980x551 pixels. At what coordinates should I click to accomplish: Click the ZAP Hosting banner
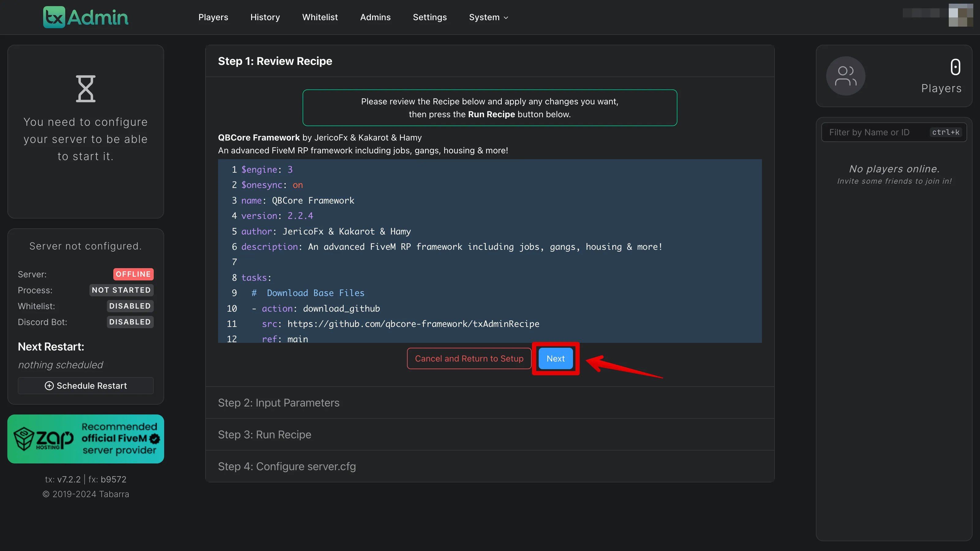pyautogui.click(x=86, y=439)
